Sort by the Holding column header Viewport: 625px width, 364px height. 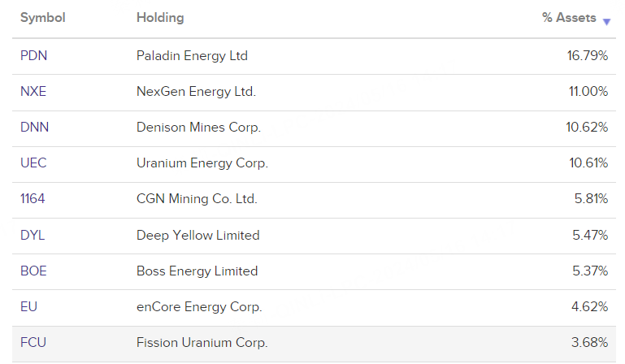point(160,18)
